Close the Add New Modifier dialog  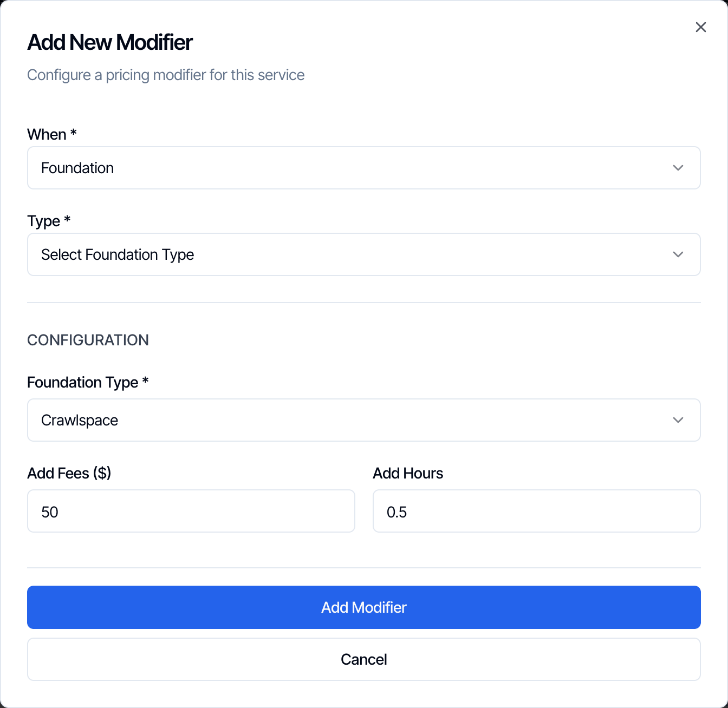(700, 27)
